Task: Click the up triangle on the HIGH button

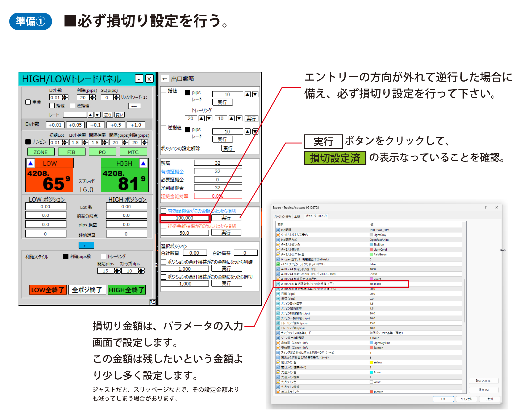Action: click(143, 163)
